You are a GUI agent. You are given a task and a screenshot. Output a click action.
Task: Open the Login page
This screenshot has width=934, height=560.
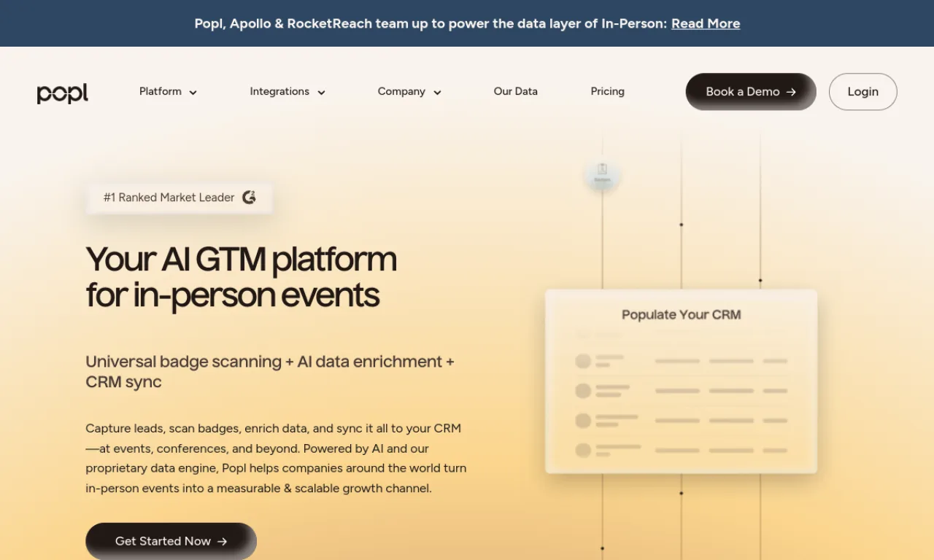863,92
